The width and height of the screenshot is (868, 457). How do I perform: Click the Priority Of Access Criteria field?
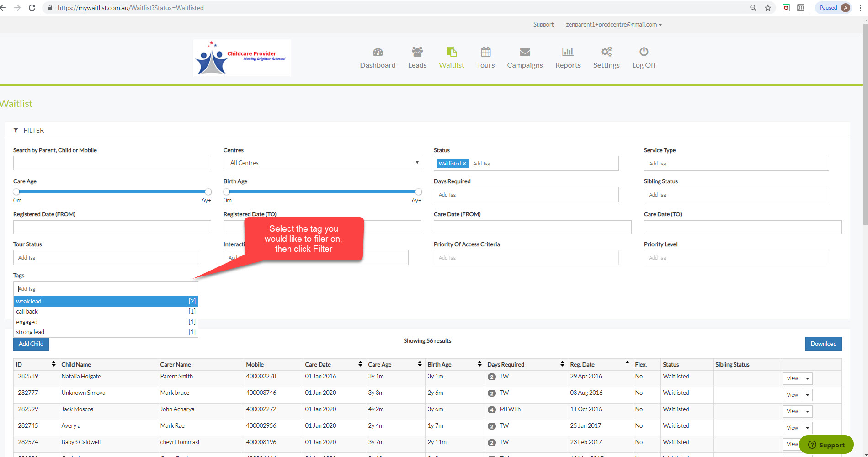point(526,258)
